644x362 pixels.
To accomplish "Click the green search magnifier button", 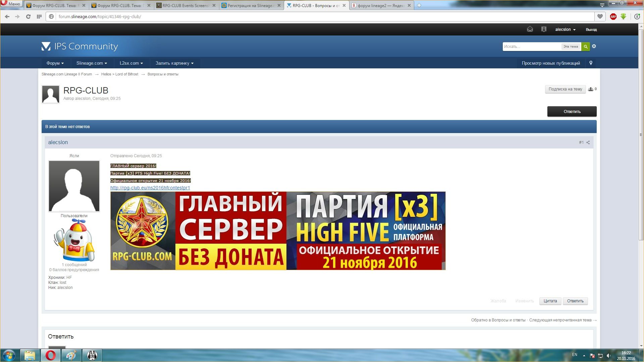I will click(585, 47).
